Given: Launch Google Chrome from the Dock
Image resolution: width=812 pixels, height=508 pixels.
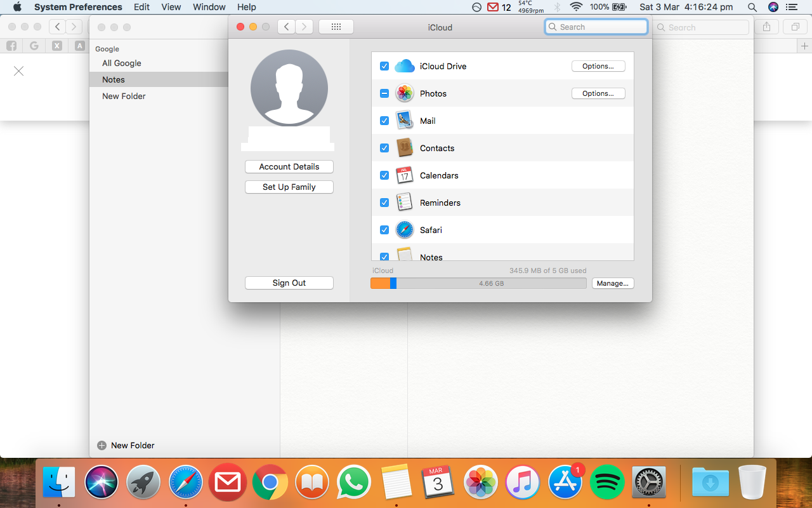Looking at the screenshot, I should (270, 482).
